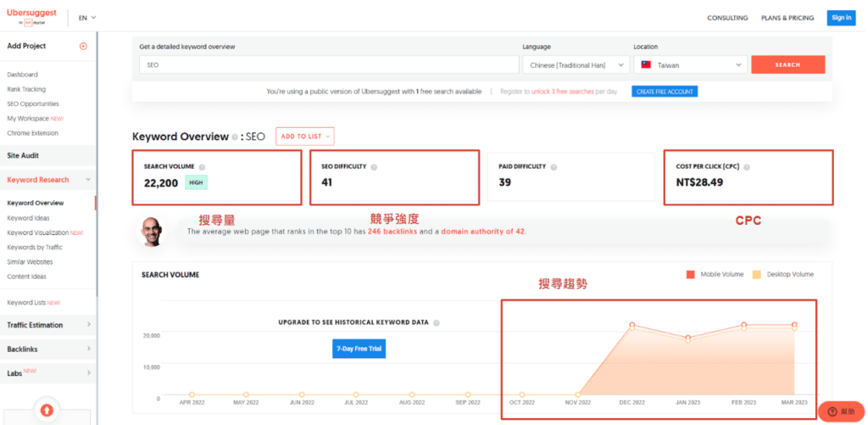Open the Taiwan location dropdown
This screenshot has width=868, height=425.
click(689, 64)
